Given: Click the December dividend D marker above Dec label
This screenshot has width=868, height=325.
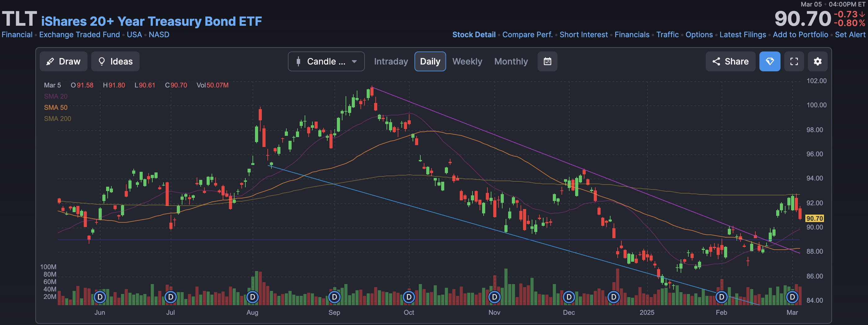Looking at the screenshot, I should pyautogui.click(x=569, y=297).
